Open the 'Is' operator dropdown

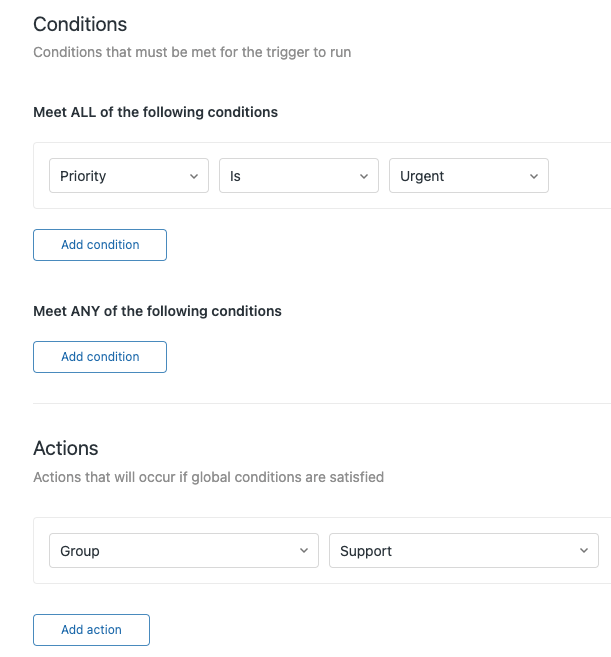pyautogui.click(x=299, y=176)
